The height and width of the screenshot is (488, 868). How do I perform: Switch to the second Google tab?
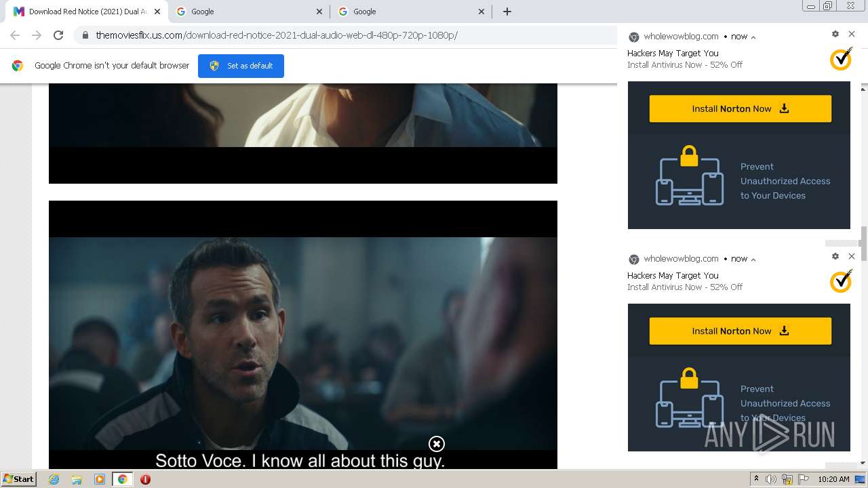pyautogui.click(x=412, y=12)
